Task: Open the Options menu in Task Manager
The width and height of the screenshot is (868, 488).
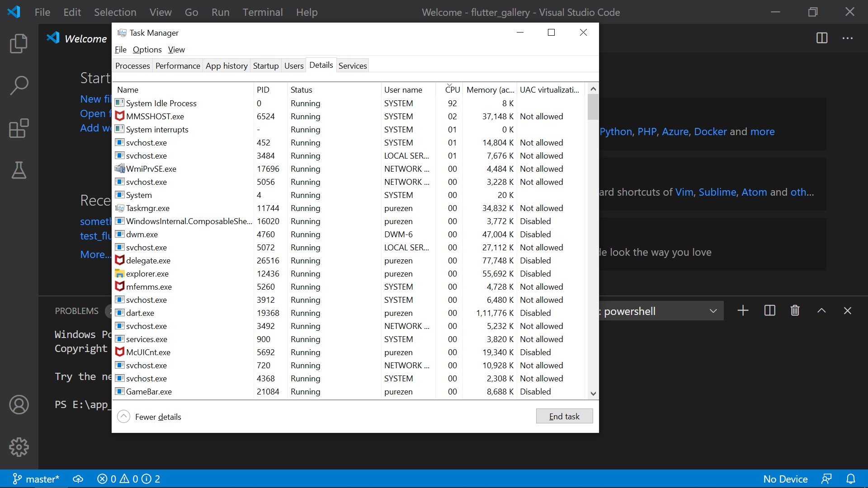Action: pyautogui.click(x=147, y=50)
